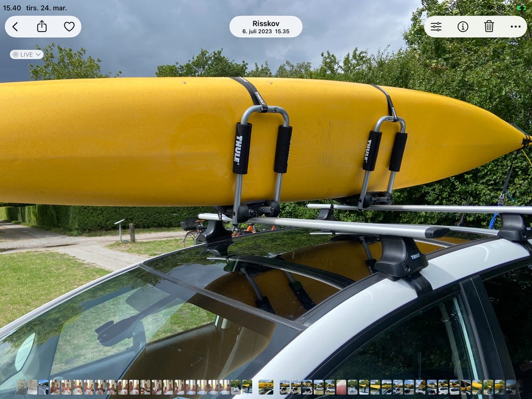Favorite this photo with the heart icon
532x399 pixels.
point(69,27)
